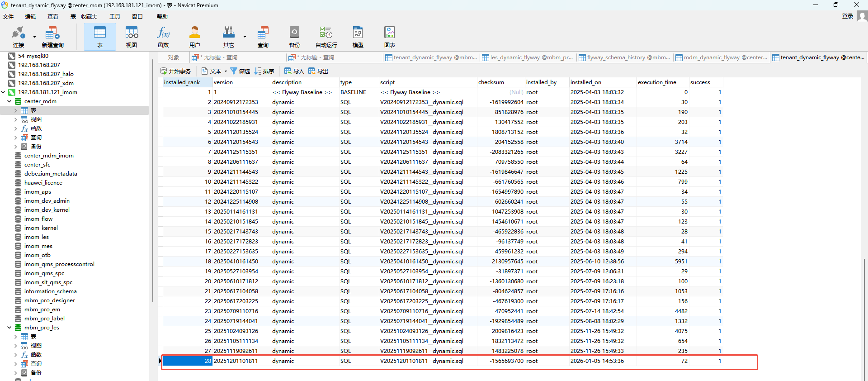Expand the 视图 node under center_mdm

(x=15, y=119)
